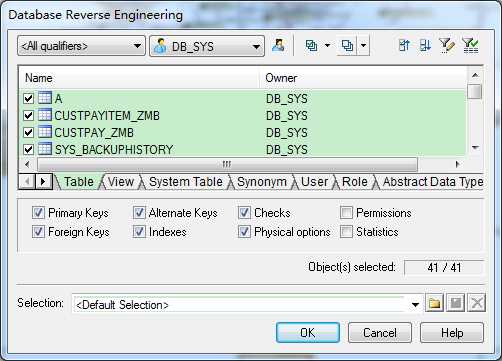
Task: Click the Select All toolbar icon
Action: (311, 45)
